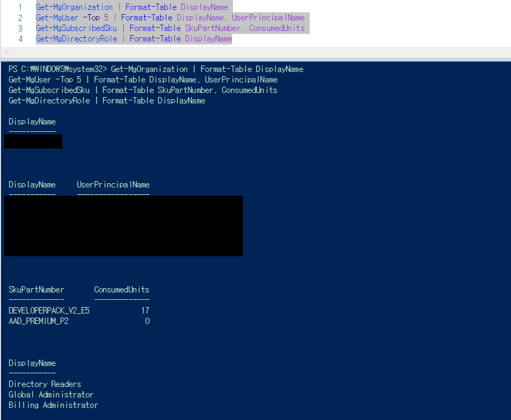Select line number 2 in the script gutter
This screenshot has height=420, width=511.
pos(20,18)
